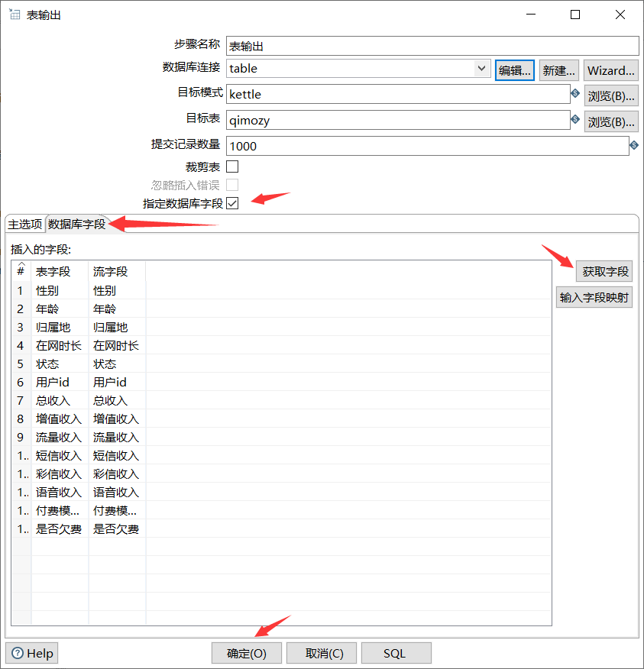Click variable icon beside 提交记录数量 field
The image size is (644, 669).
click(634, 146)
